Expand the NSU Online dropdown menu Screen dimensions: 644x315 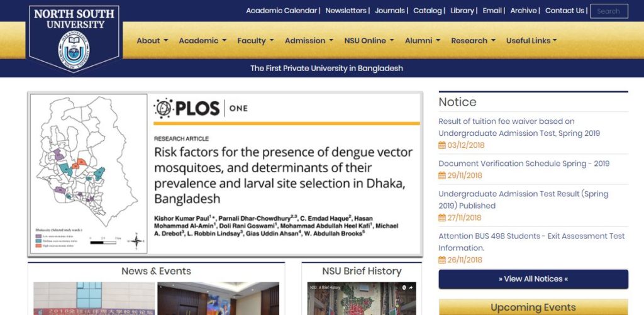point(369,41)
